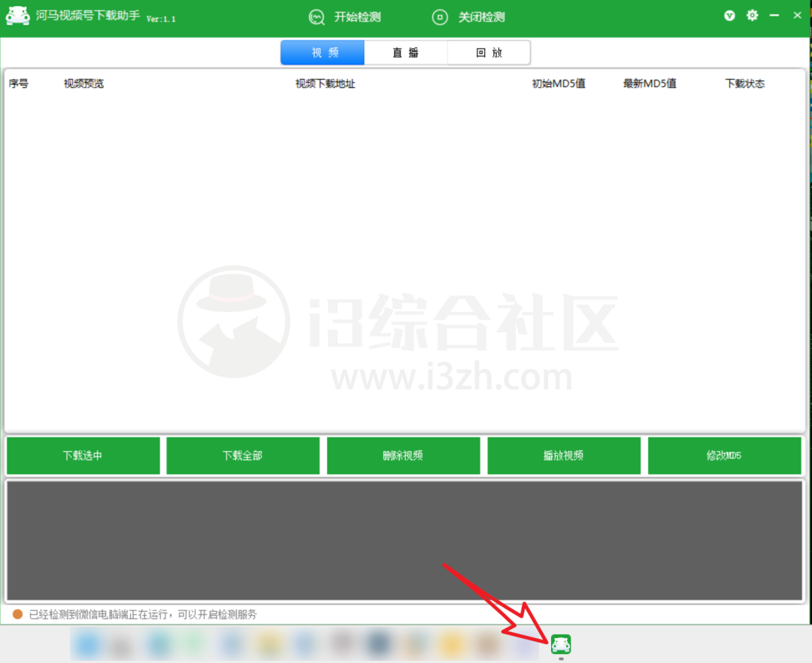Stop detection with 关闭检测
Image resolution: width=812 pixels, height=663 pixels.
(468, 17)
